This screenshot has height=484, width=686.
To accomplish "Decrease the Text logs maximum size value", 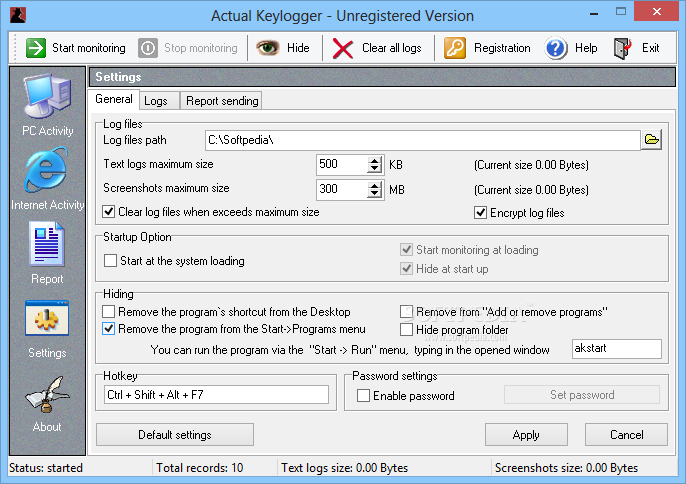I will 374,169.
